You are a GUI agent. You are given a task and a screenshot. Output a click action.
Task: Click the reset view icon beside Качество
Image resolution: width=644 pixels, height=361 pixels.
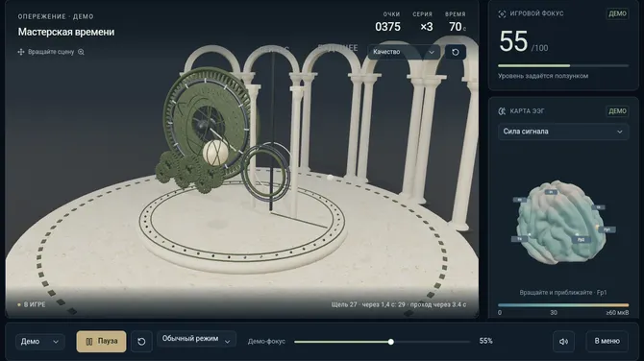pyautogui.click(x=455, y=52)
